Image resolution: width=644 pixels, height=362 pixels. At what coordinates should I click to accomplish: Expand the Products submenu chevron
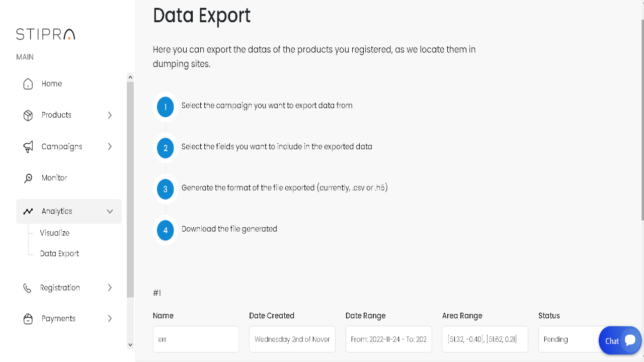[110, 115]
